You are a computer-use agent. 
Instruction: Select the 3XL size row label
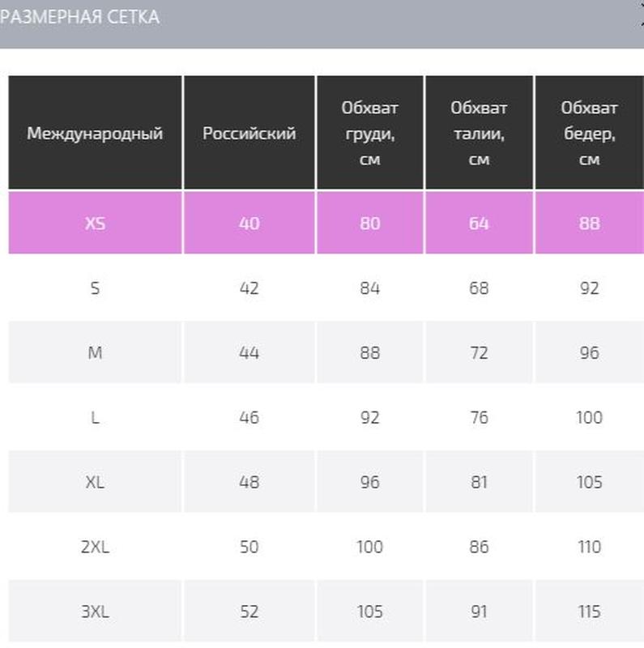pyautogui.click(x=95, y=612)
